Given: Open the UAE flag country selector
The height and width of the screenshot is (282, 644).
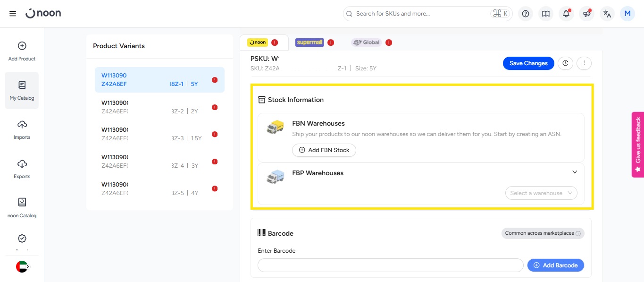Looking at the screenshot, I should pos(22,267).
